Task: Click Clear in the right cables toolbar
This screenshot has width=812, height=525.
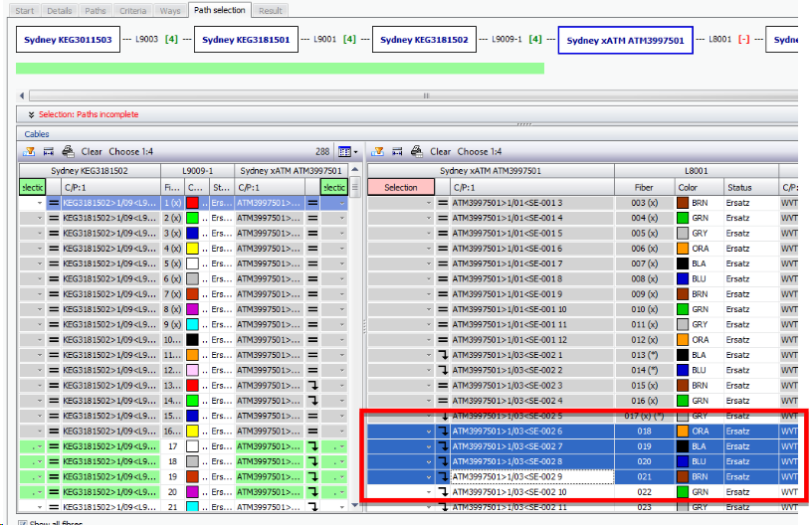Action: 440,151
